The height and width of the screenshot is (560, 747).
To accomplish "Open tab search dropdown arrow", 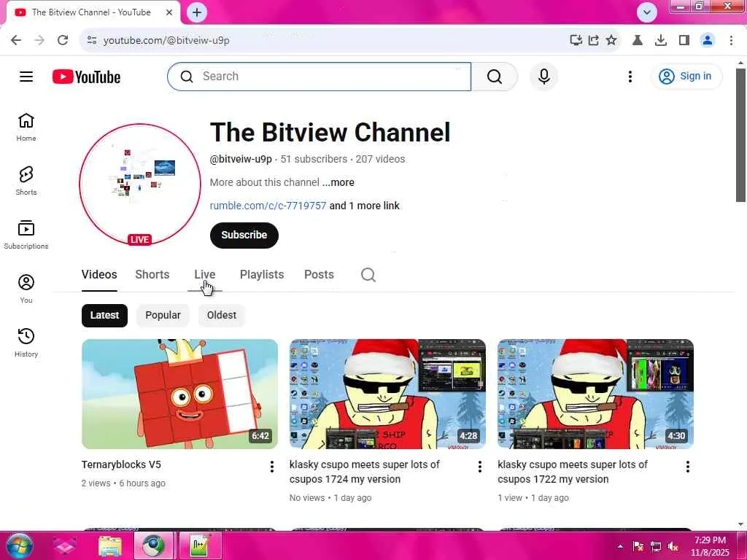I will pyautogui.click(x=647, y=12).
